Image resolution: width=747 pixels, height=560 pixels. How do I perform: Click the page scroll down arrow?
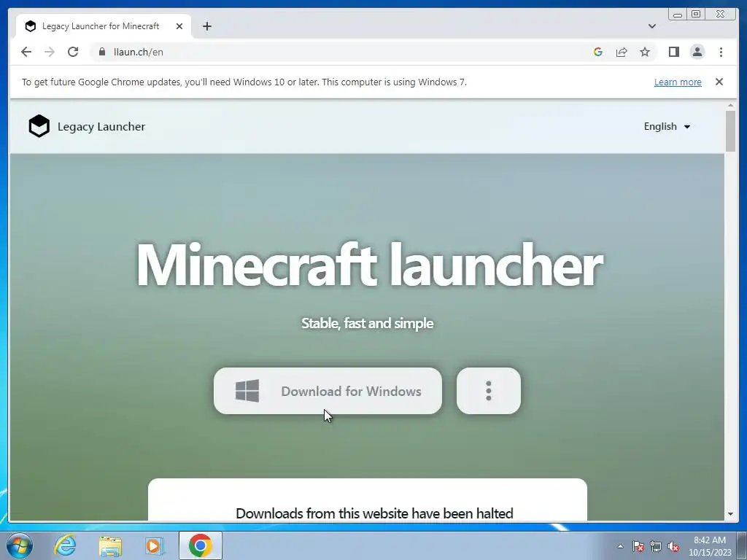coord(730,514)
